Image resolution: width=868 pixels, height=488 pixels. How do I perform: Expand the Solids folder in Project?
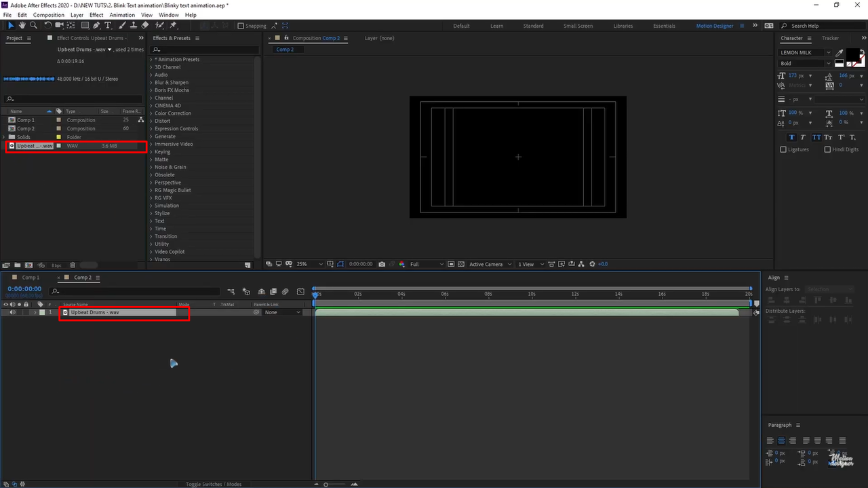click(x=4, y=137)
